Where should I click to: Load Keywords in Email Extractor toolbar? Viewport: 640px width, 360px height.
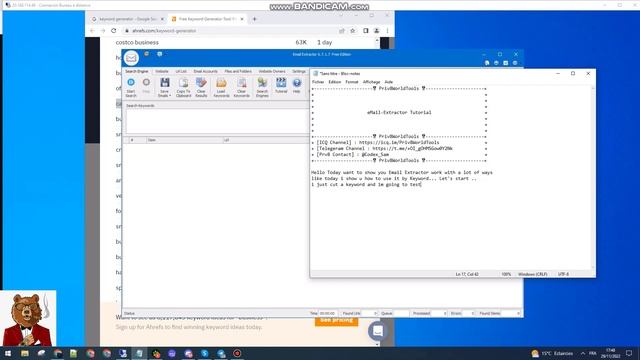point(221,88)
